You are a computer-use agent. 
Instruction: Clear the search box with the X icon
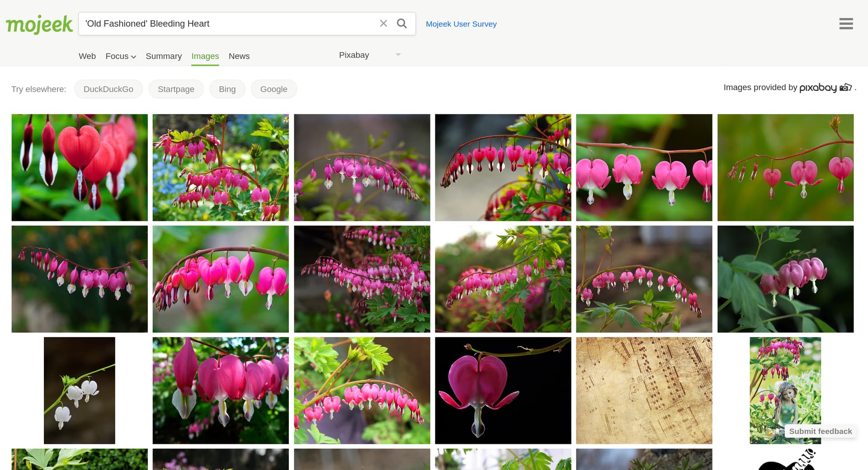(x=383, y=24)
